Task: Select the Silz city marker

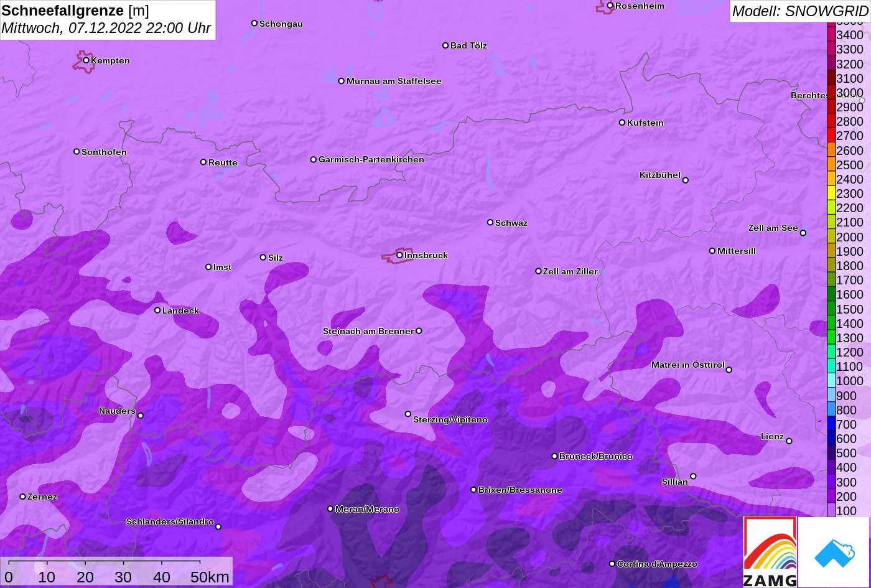Action: [x=263, y=257]
